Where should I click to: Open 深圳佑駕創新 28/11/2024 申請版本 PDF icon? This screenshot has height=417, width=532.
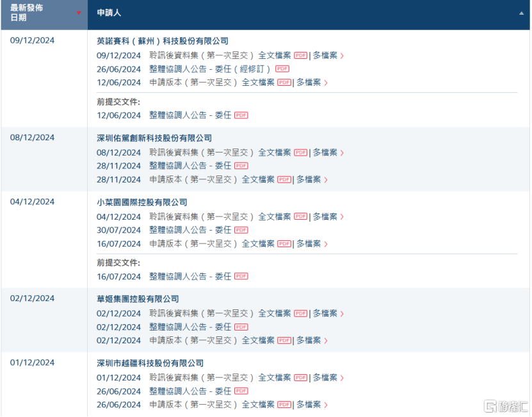click(284, 179)
